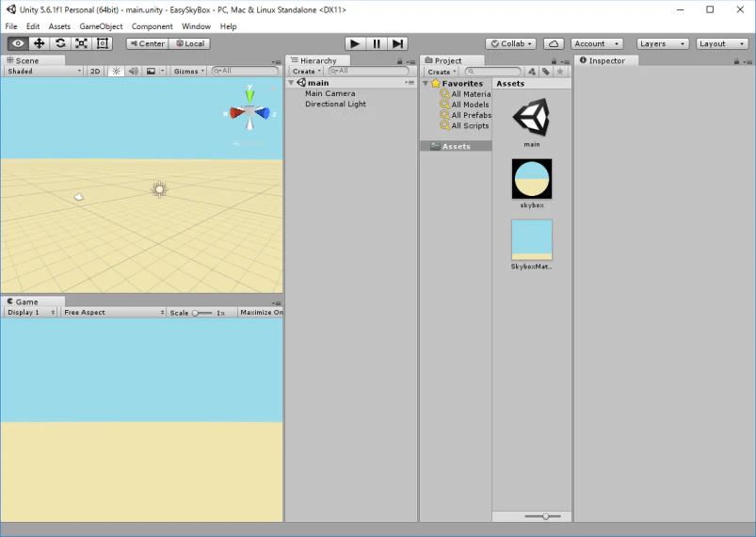Click Search by Type icon in Project
This screenshot has height=537, width=756.
point(532,72)
